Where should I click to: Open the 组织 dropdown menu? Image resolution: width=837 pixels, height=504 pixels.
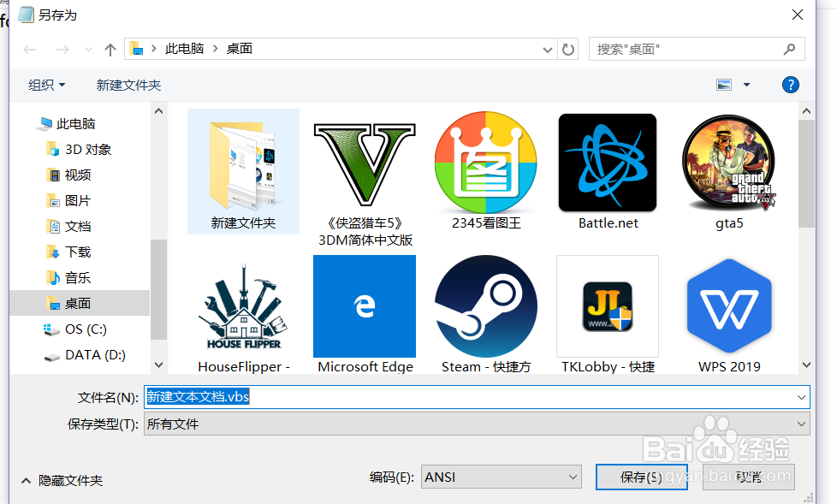click(x=46, y=85)
